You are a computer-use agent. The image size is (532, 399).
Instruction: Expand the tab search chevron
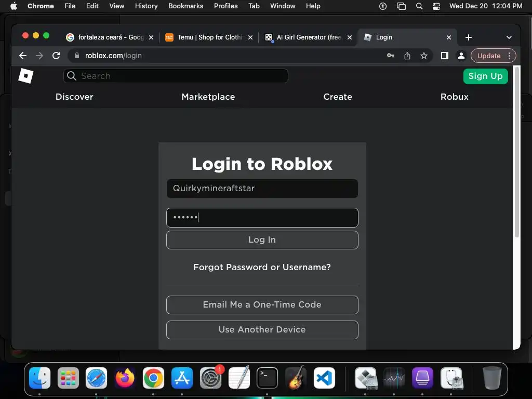point(509,37)
